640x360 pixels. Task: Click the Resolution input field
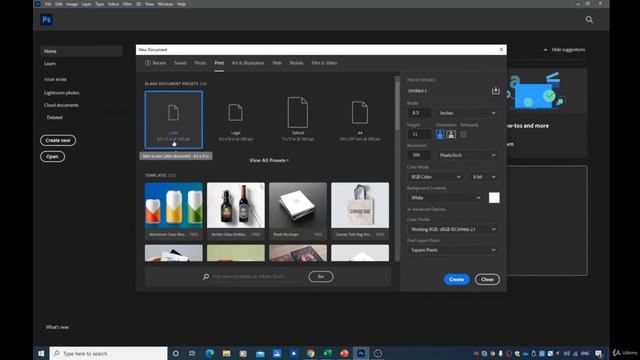click(419, 155)
